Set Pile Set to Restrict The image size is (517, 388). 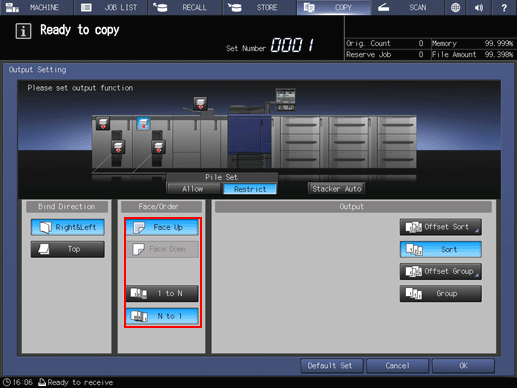tap(250, 189)
